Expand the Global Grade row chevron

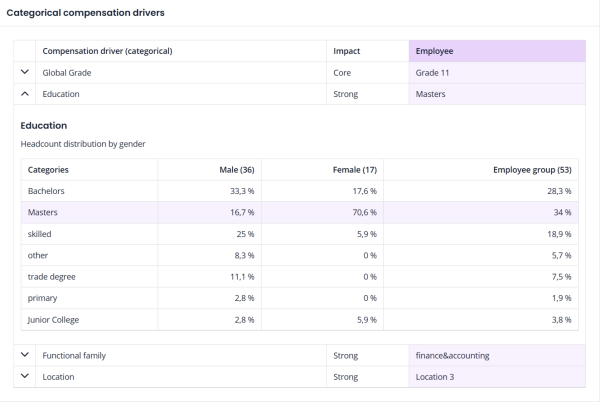25,73
